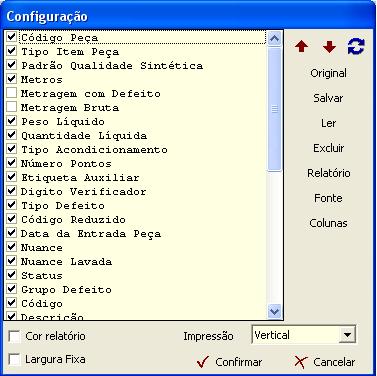Enable the Largura Fixa checkbox
377x376 pixels.
pos(15,360)
